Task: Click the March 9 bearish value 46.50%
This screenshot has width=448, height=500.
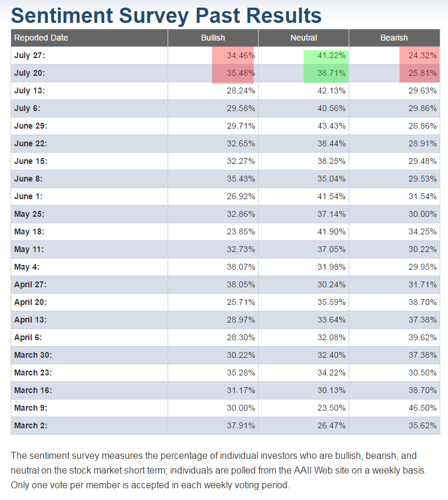Action: coord(422,408)
